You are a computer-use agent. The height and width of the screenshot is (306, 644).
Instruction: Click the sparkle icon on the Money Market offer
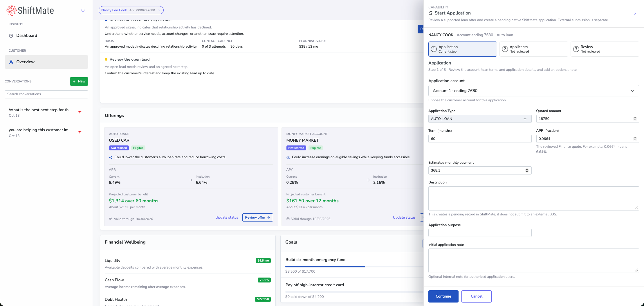(288, 157)
